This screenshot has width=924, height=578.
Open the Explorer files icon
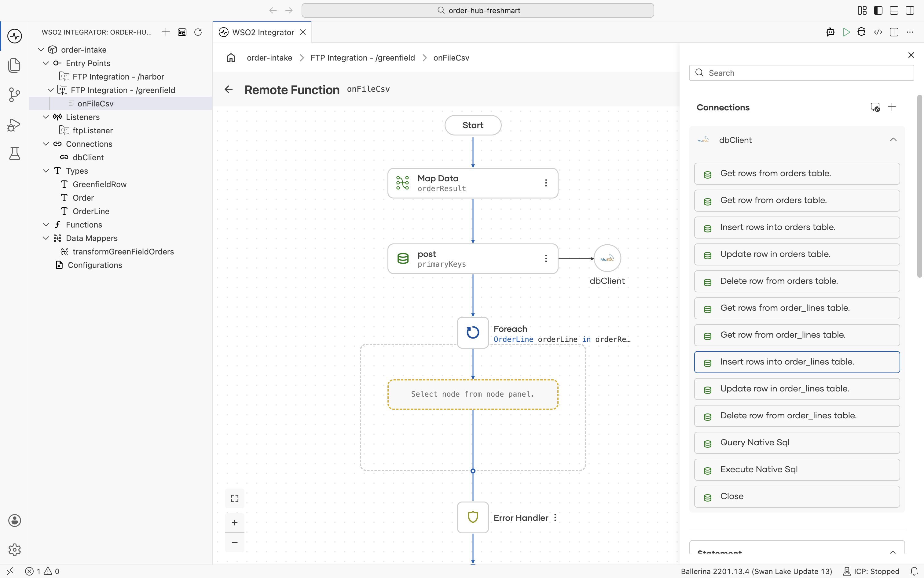coord(14,65)
